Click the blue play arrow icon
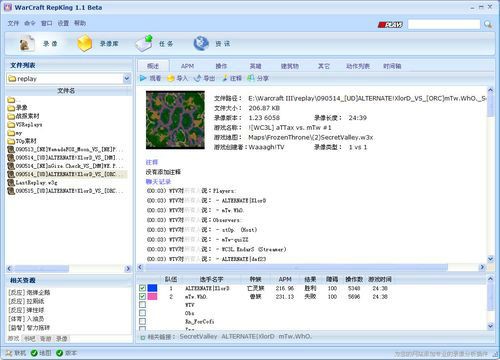Viewport: 500px width, 360px height. point(143,78)
